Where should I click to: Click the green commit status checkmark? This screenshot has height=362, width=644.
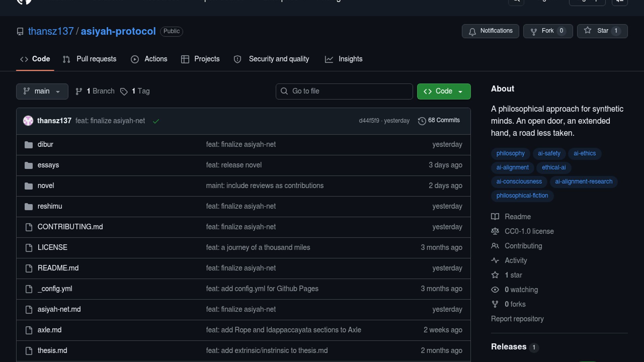[x=156, y=121]
